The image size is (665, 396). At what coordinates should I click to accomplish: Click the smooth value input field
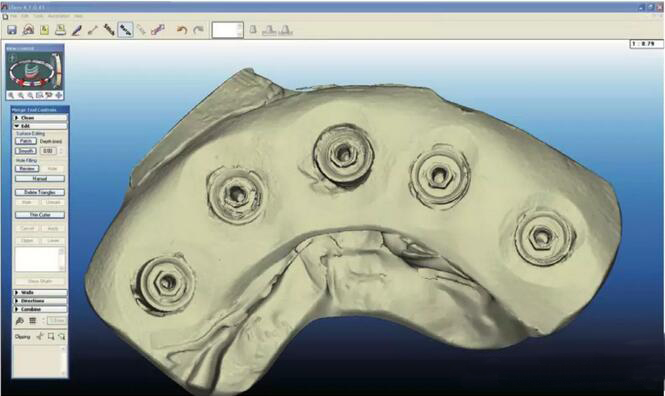pyautogui.click(x=48, y=151)
